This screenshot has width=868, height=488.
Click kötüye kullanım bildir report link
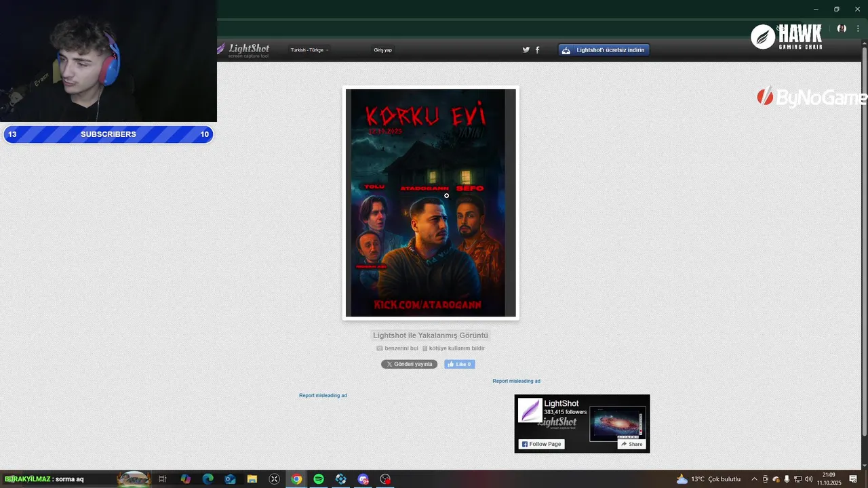coord(454,348)
